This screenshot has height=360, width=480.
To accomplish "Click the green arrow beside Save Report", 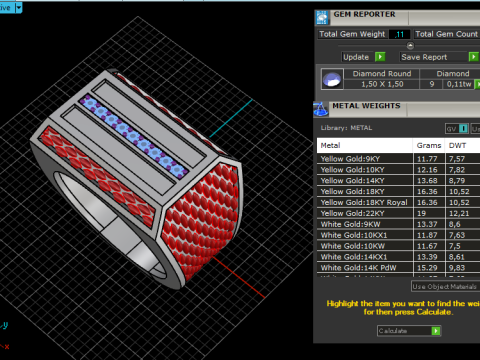I will tap(474, 57).
